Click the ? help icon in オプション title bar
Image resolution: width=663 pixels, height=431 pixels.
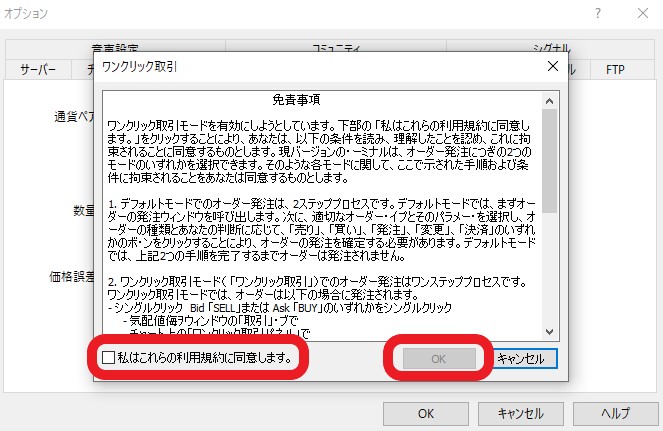click(x=598, y=14)
